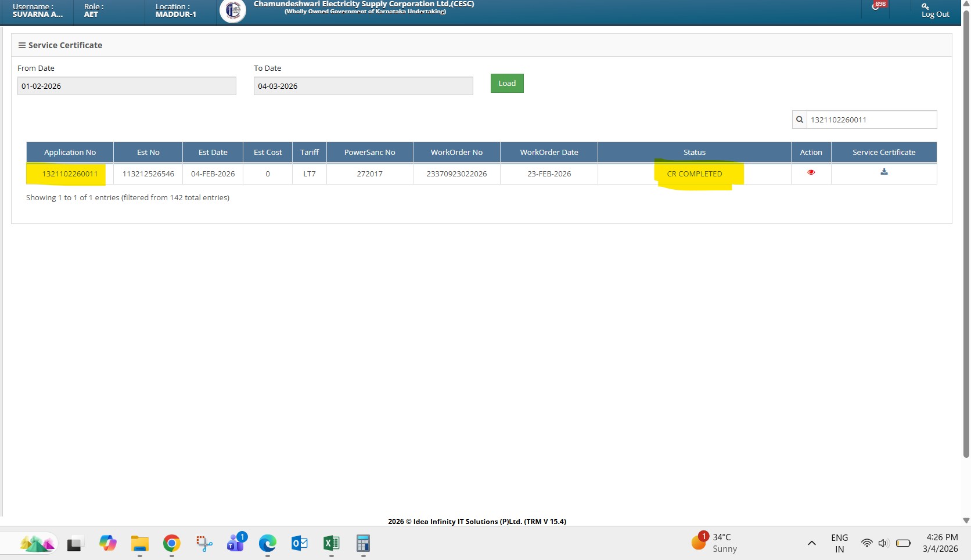Sort by the Status column header

coord(695,152)
